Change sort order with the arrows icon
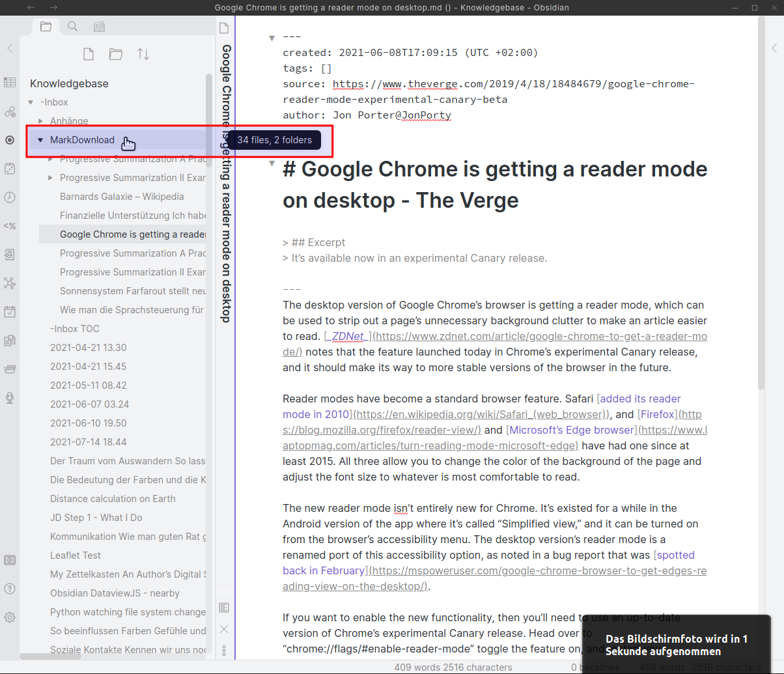 click(x=143, y=54)
